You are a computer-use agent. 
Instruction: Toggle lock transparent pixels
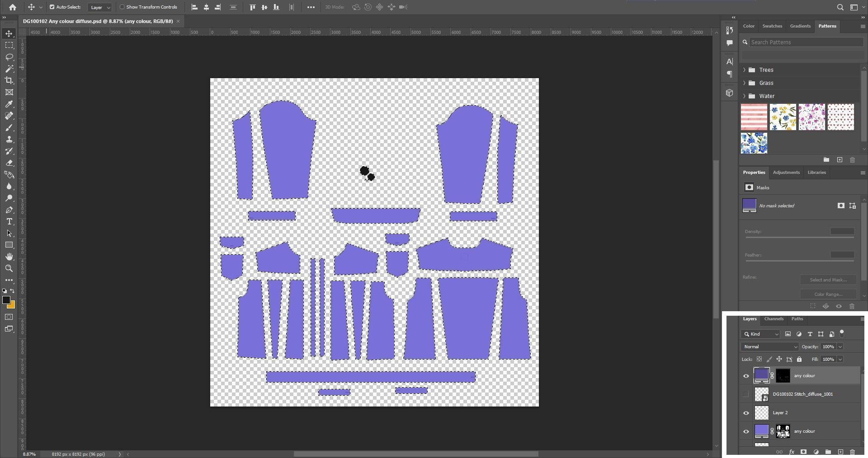click(x=759, y=360)
